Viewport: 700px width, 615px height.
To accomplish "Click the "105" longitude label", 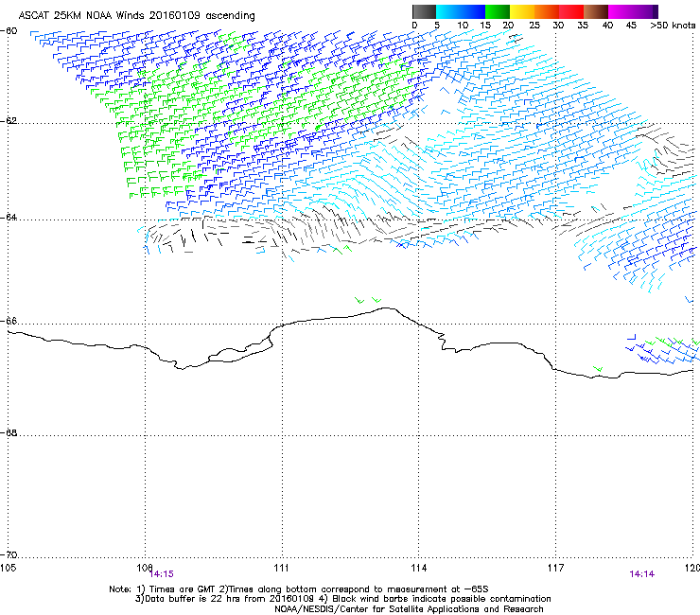I will pos(8,568).
